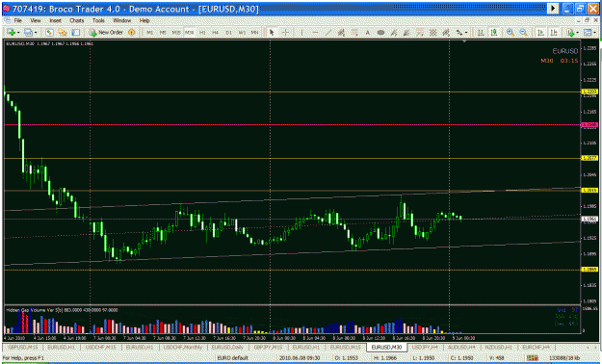Click the New Chart toolbar icon

11,33
